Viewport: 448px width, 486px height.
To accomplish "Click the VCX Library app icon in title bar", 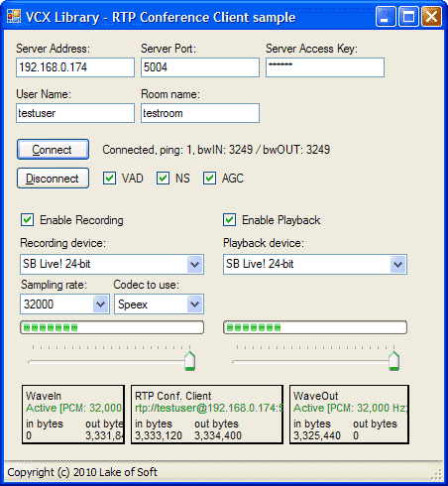I will tap(14, 16).
